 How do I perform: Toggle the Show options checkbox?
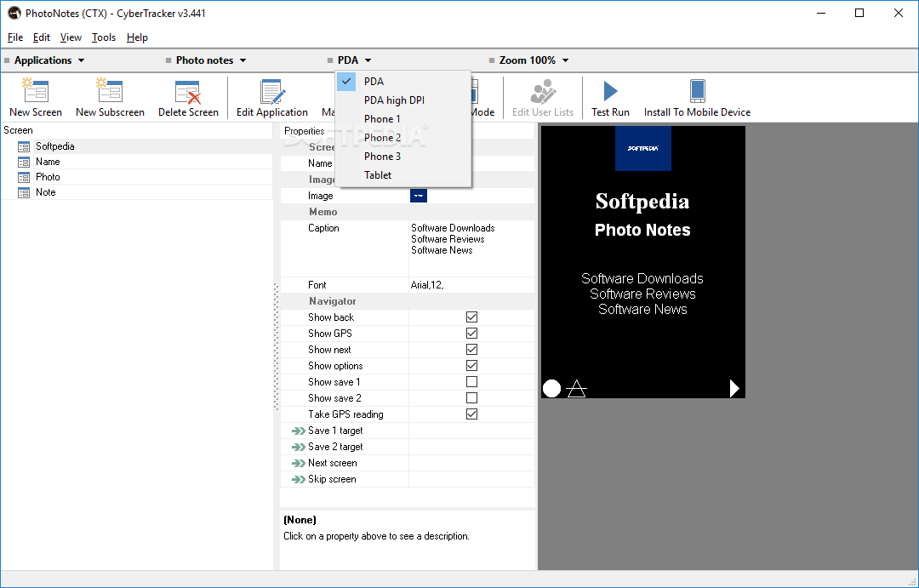tap(471, 365)
